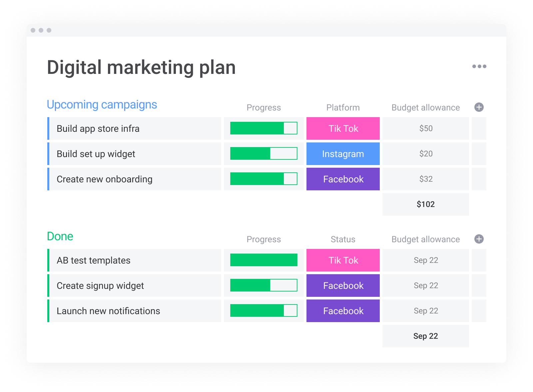Open the Create new onboarding item
Viewport: 533px width, 392px height.
[134, 179]
